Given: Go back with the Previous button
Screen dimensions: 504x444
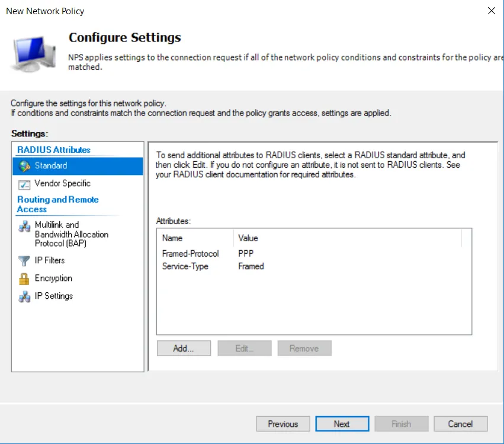Looking at the screenshot, I should (x=283, y=423).
